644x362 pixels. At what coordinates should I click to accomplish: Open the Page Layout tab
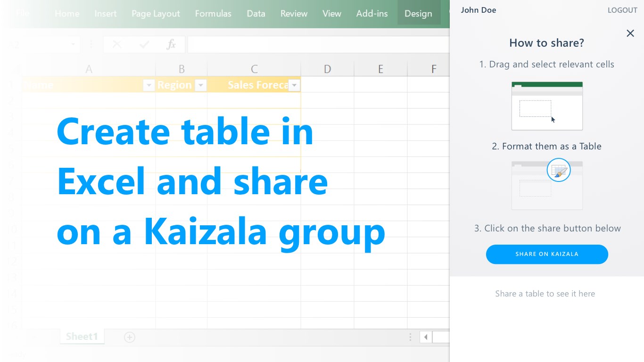156,14
